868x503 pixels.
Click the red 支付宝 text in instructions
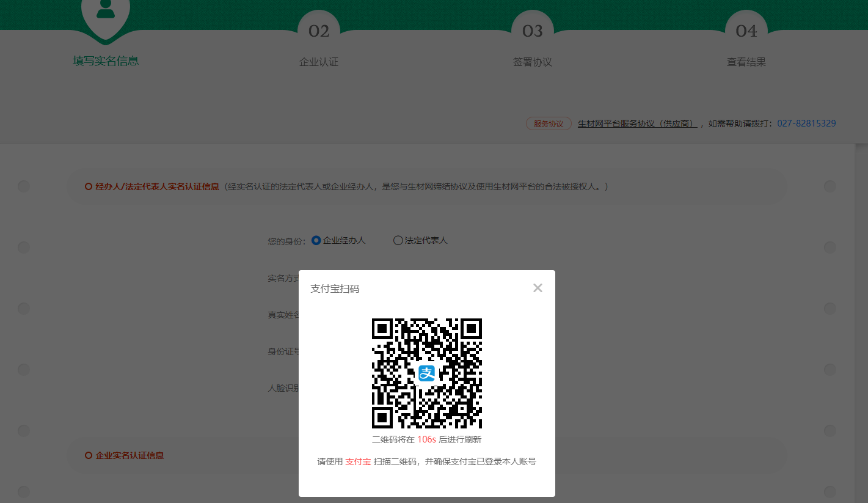tap(358, 462)
